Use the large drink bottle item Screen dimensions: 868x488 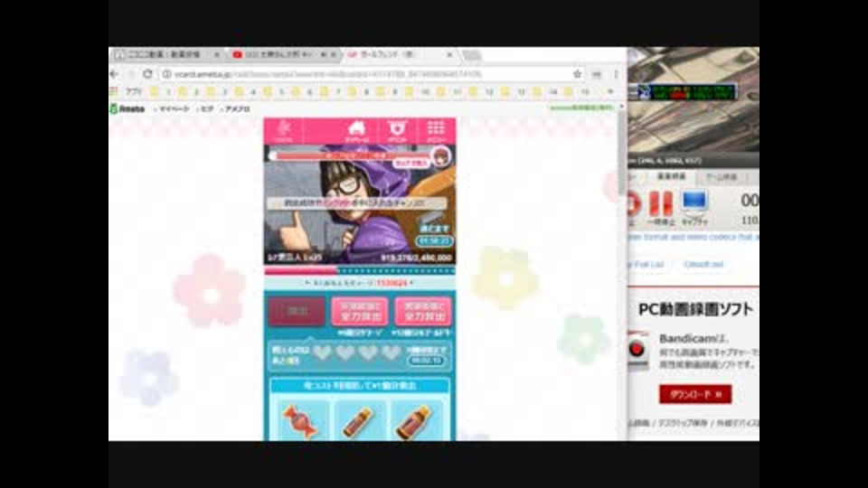point(416,422)
